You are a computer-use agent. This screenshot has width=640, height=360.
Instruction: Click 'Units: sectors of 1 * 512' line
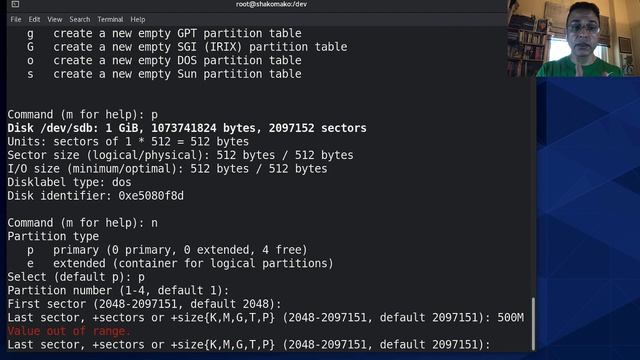click(x=128, y=142)
